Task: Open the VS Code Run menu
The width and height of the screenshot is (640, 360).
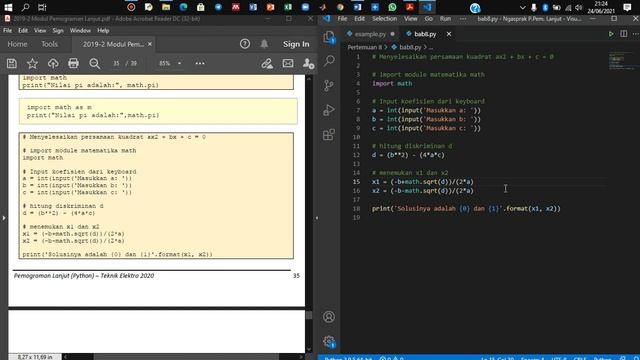Action: tap(445, 19)
